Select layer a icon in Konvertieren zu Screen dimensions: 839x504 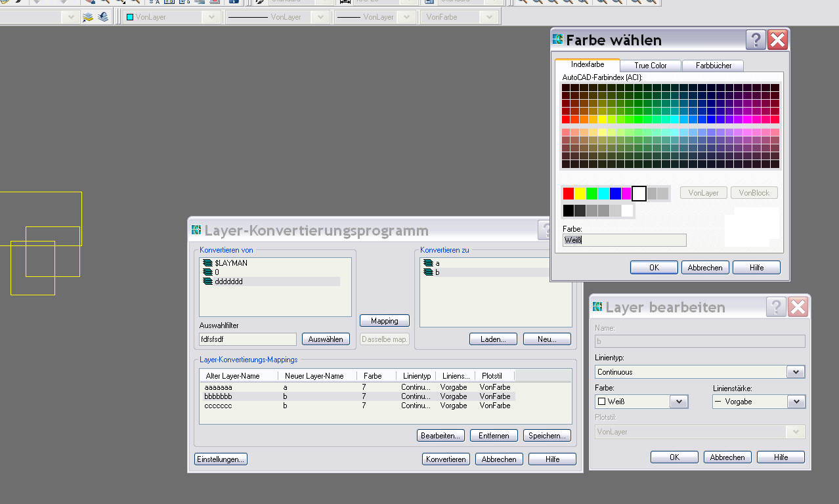429,263
